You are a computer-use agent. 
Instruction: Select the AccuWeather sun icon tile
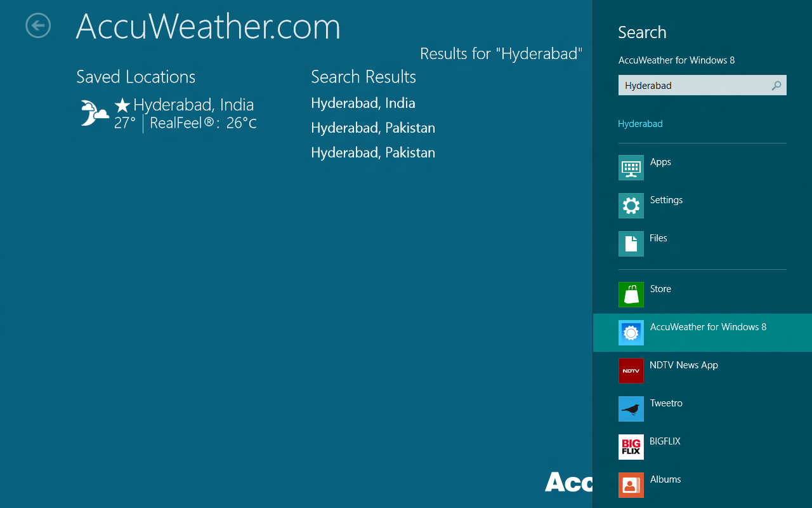point(631,333)
